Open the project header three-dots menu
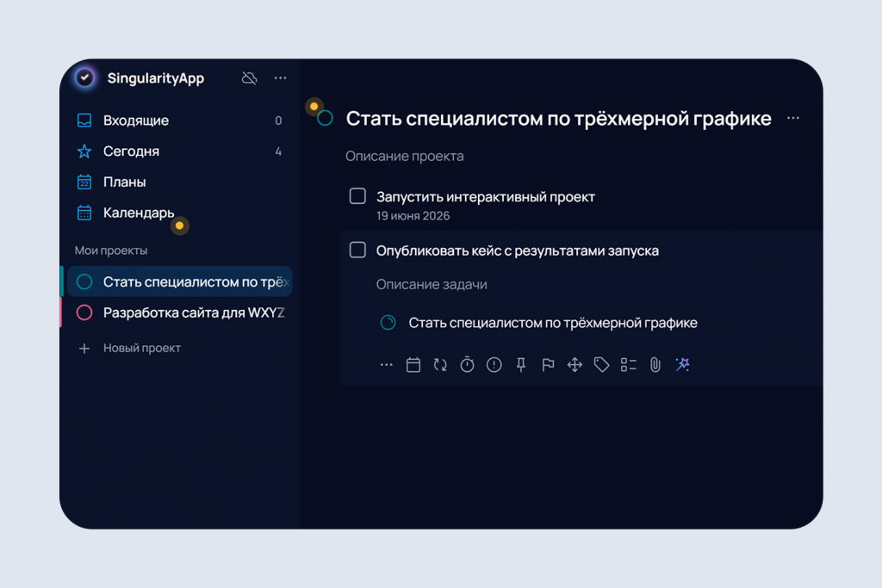Image resolution: width=882 pixels, height=588 pixels. [x=793, y=118]
